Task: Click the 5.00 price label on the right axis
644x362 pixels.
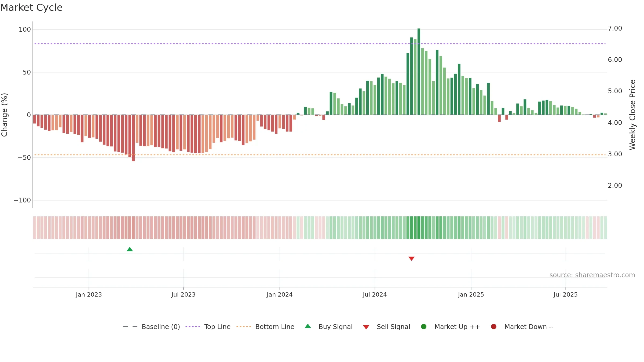Action: tap(615, 91)
